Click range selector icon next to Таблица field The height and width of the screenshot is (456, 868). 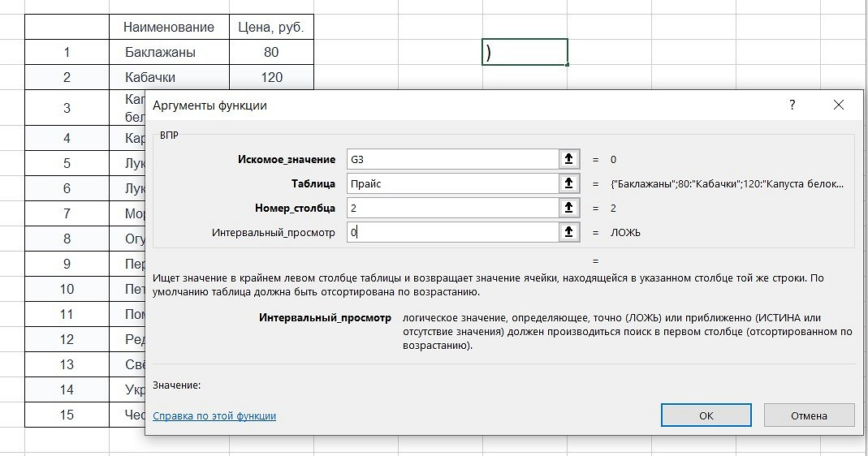[568, 183]
